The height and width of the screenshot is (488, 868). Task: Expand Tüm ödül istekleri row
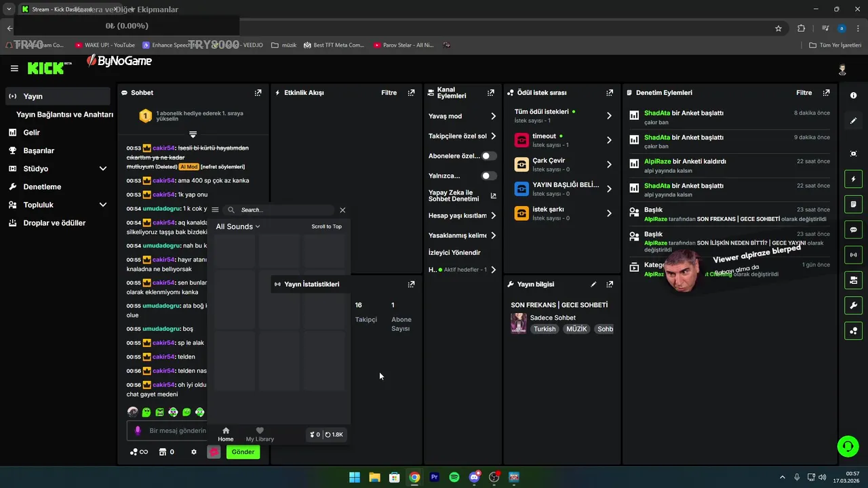point(609,116)
